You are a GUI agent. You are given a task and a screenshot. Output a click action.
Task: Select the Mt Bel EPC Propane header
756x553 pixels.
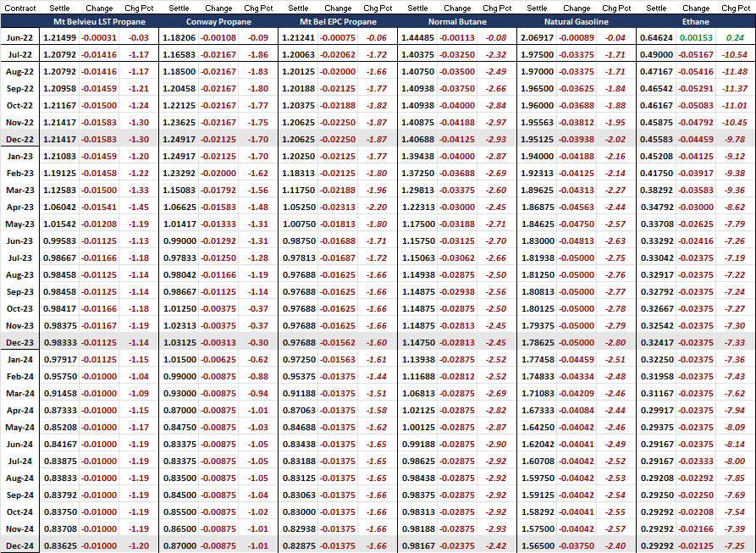[x=338, y=22]
